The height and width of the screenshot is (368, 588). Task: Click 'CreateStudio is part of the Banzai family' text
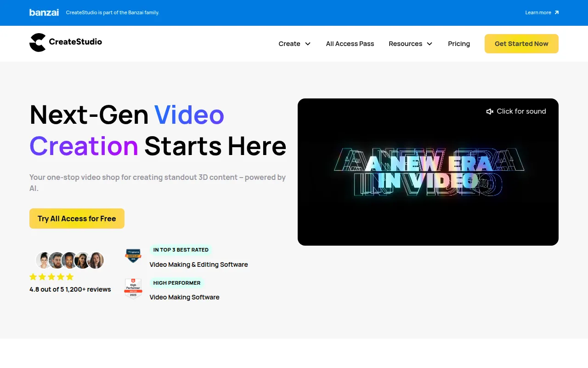(113, 12)
